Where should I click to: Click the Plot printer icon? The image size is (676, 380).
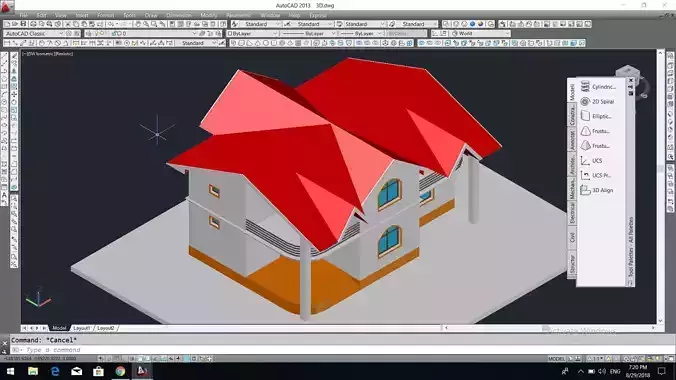coord(33,24)
